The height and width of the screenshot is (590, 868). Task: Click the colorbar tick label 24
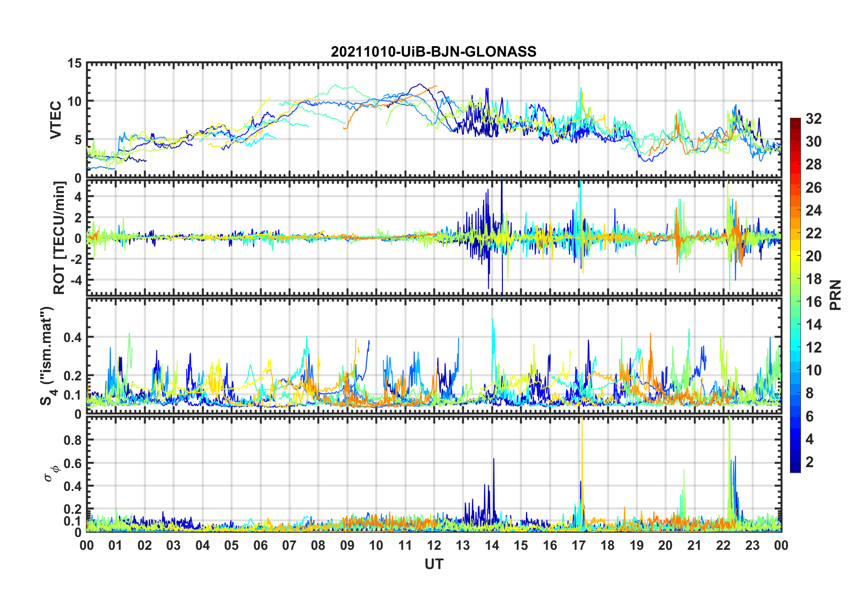(x=813, y=210)
